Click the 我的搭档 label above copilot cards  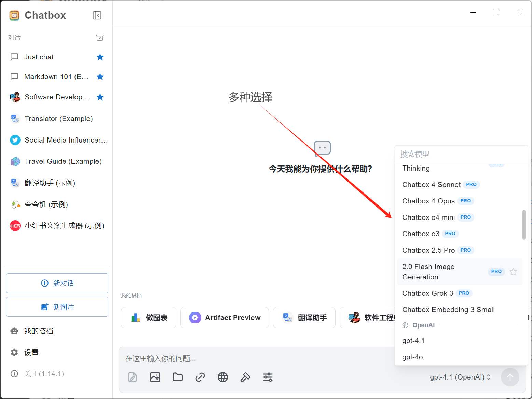(131, 296)
